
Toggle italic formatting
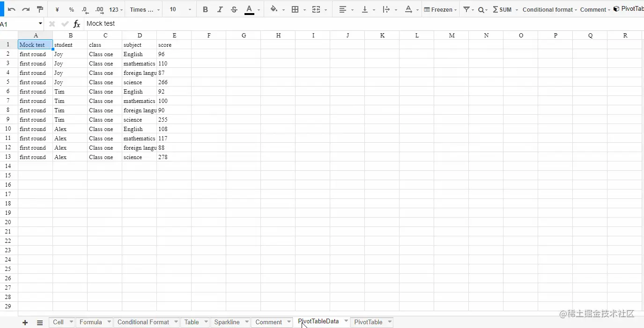point(220,9)
